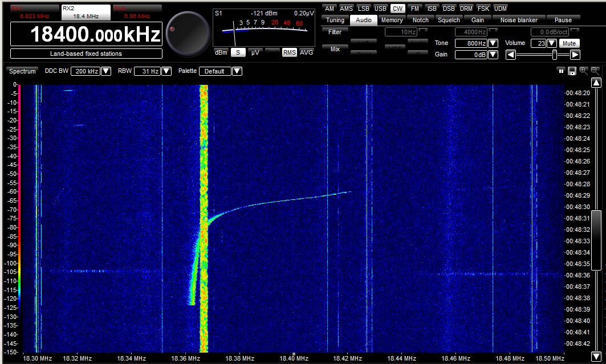Screen dimensions: 606x364
Task: Click the Filter button
Action: point(335,32)
